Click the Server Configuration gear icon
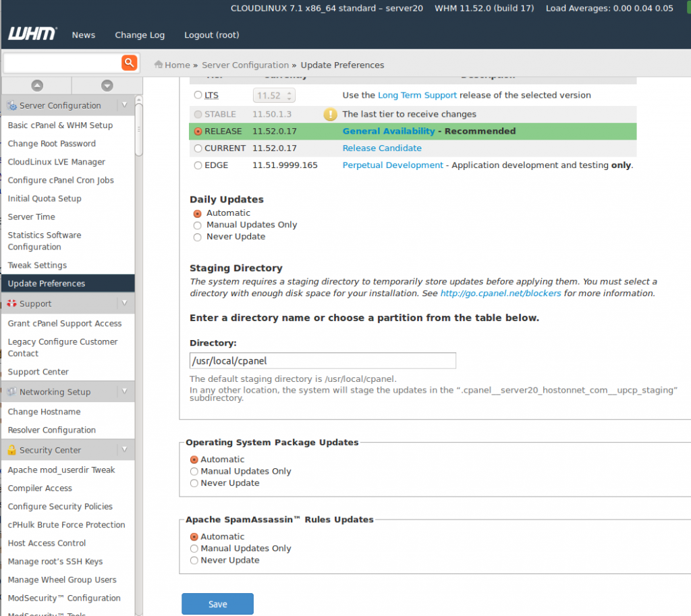The width and height of the screenshot is (691, 616). [12, 106]
